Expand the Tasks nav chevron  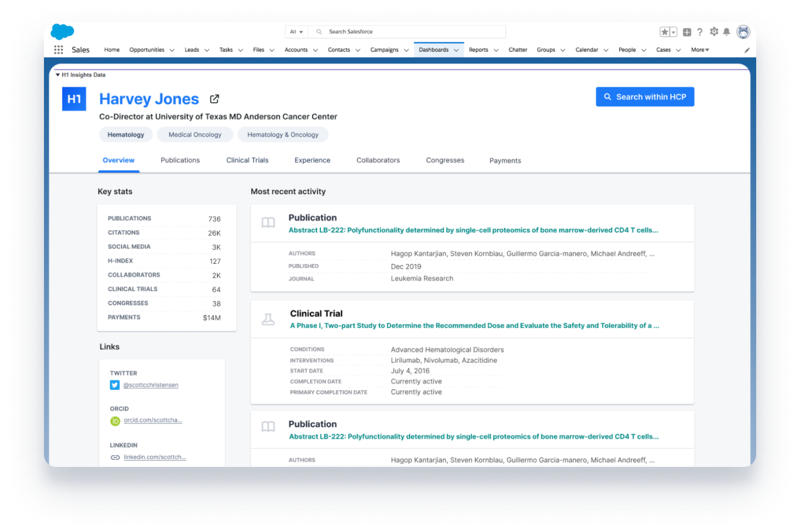pos(240,50)
